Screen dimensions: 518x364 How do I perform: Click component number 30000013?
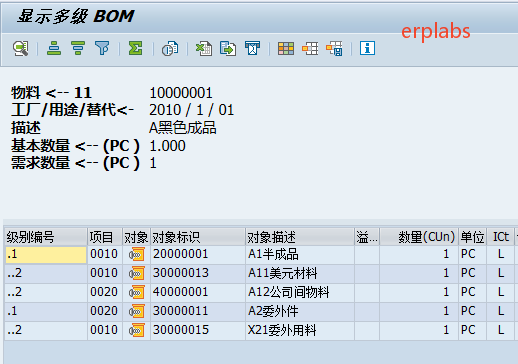pyautogui.click(x=181, y=273)
